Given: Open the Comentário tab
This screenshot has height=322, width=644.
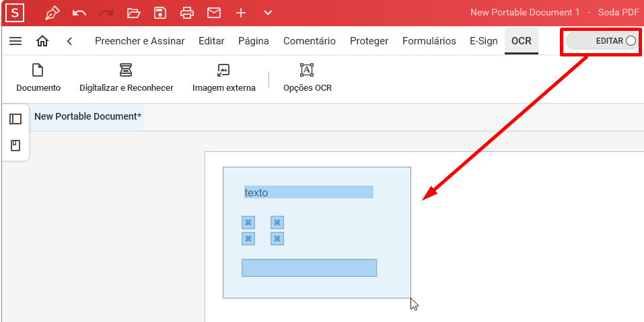Looking at the screenshot, I should coord(310,41).
